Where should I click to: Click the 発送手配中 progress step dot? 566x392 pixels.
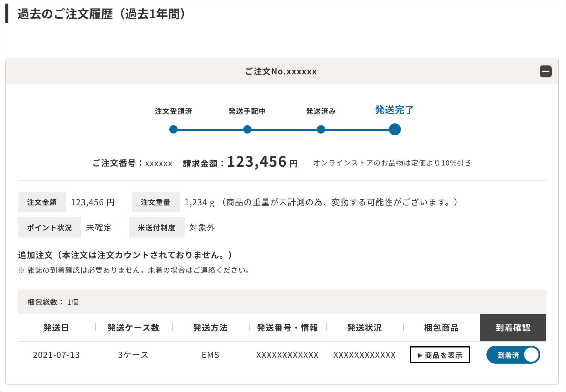point(247,130)
